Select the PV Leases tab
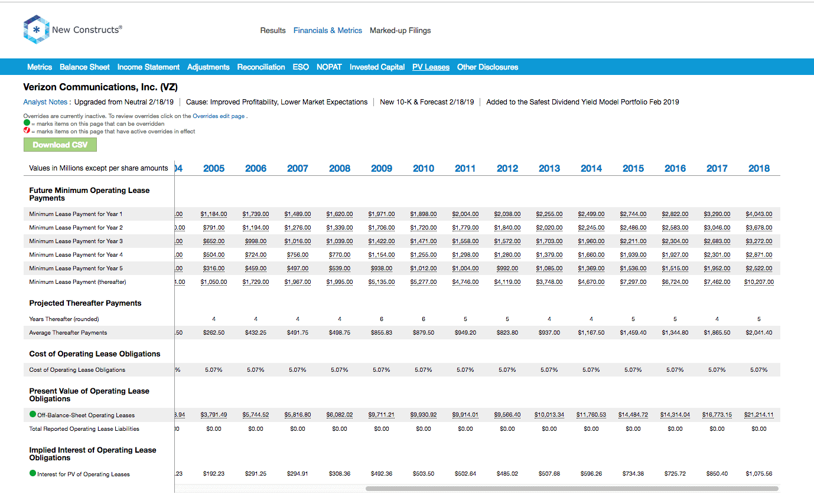 click(431, 67)
